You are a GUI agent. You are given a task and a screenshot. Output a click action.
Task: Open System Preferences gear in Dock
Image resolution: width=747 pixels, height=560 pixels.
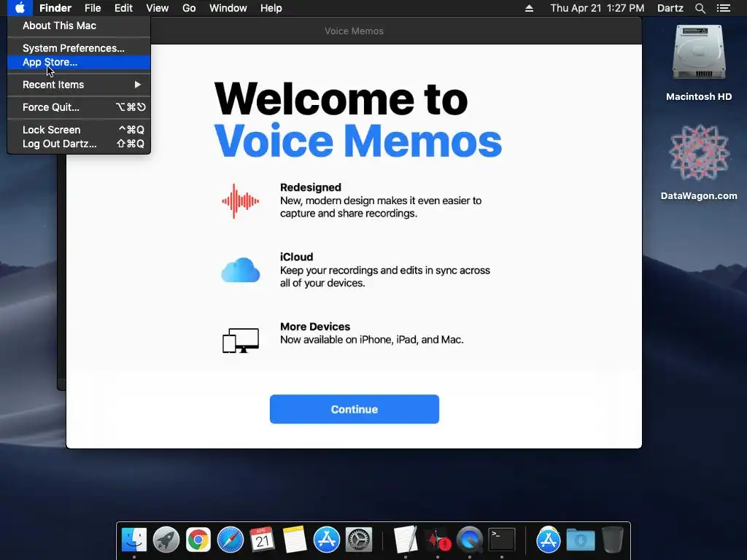coord(359,540)
